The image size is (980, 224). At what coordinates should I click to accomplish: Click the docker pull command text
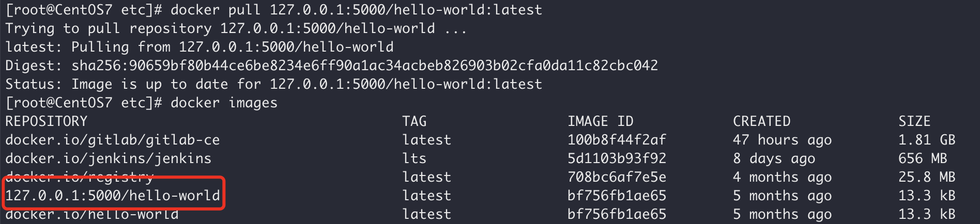(356, 10)
